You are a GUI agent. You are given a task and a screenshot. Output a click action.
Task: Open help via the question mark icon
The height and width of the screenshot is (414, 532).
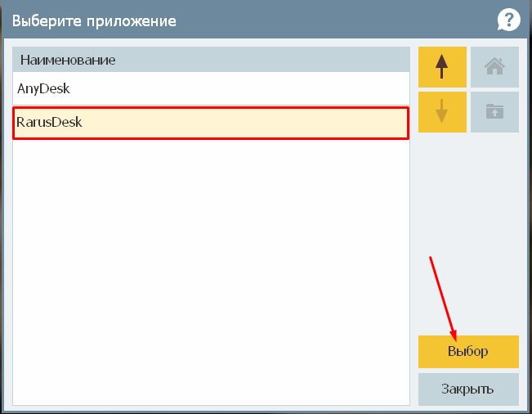(508, 20)
